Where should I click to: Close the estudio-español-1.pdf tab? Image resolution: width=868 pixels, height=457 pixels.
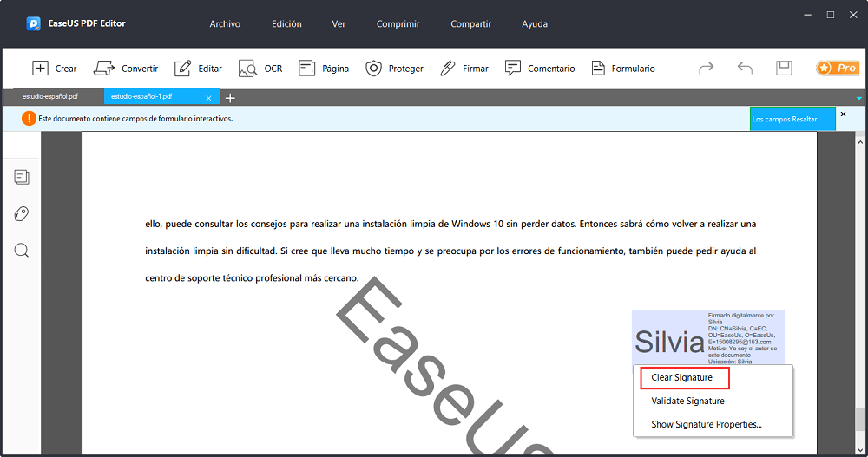[208, 98]
